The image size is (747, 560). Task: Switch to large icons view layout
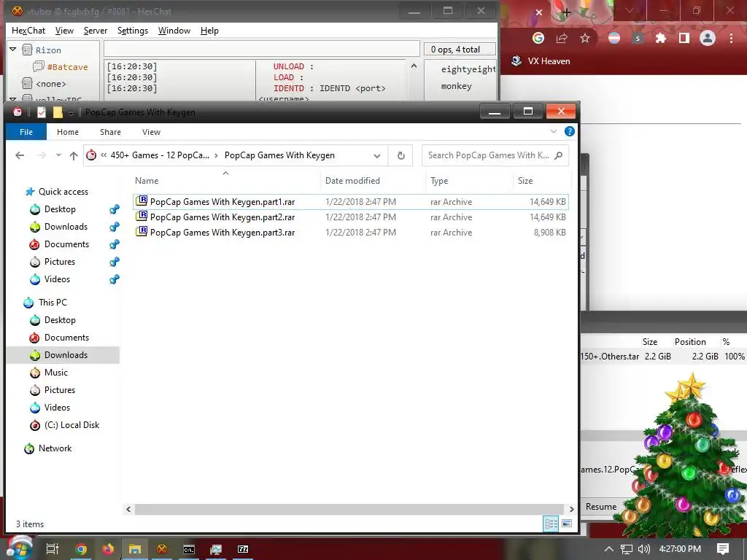(x=566, y=524)
